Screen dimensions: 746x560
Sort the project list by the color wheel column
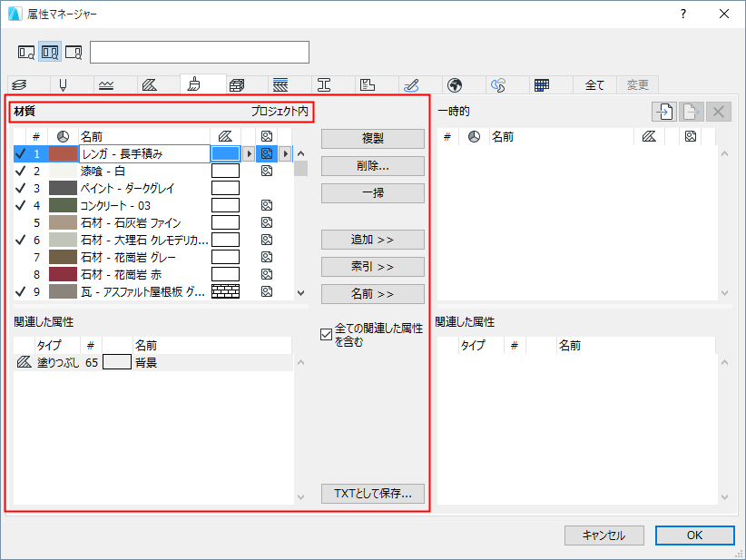[63, 136]
